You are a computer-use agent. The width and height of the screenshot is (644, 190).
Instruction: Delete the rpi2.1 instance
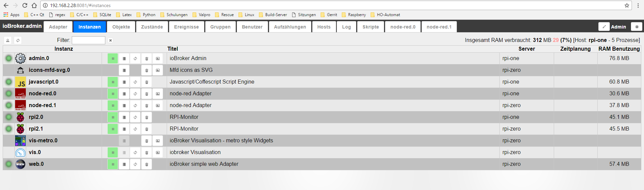(x=147, y=129)
